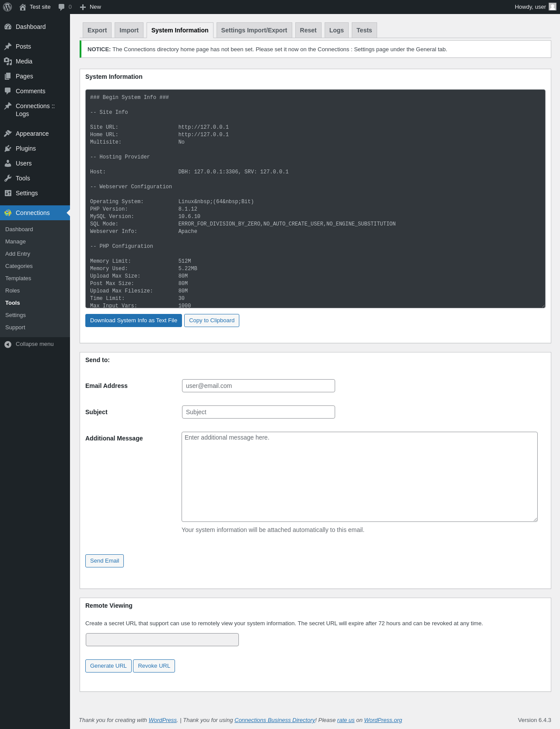The image size is (560, 729).
Task: Click the Pages icon in sidebar
Action: (x=8, y=76)
